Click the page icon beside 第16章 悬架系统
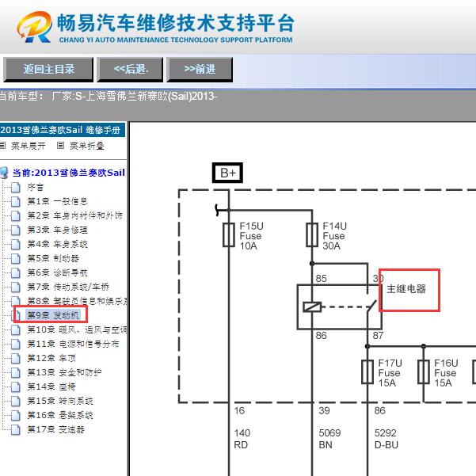The height and width of the screenshot is (476, 476). tap(16, 416)
